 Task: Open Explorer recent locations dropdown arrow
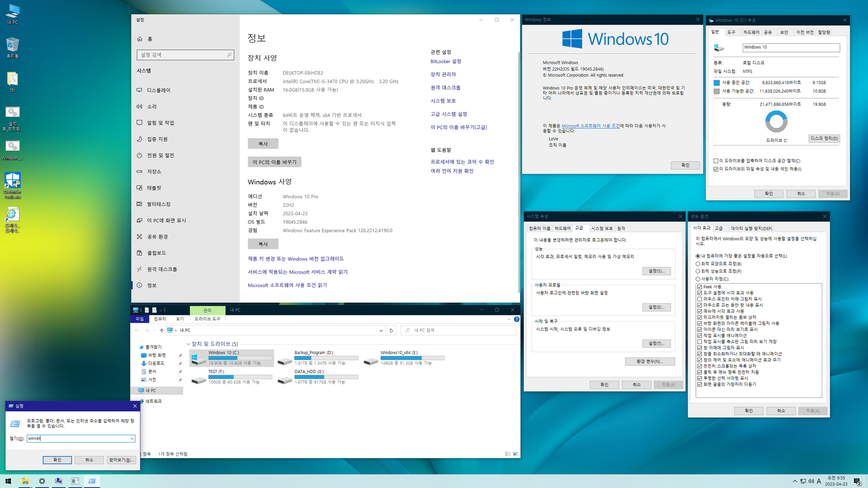pyautogui.click(x=155, y=330)
